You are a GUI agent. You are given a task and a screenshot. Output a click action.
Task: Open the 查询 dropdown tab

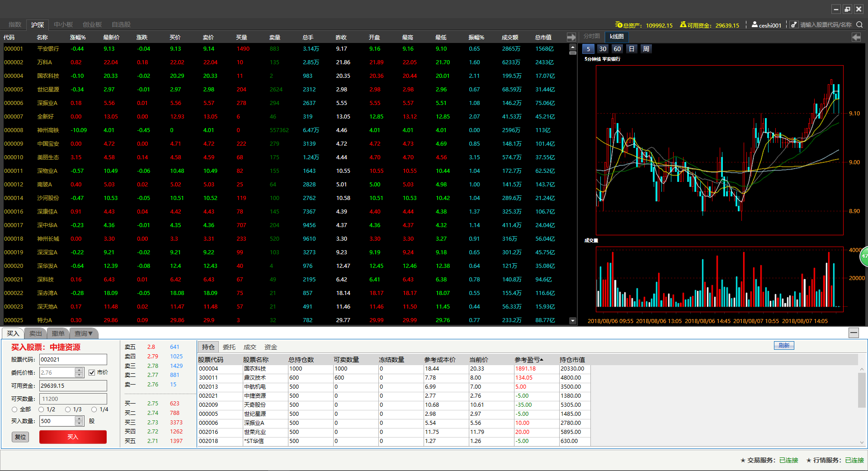pos(84,333)
